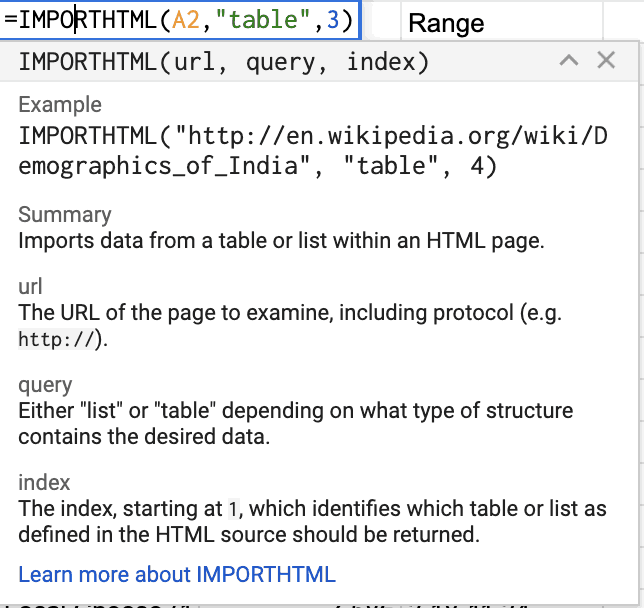Click the Example heading in help panel
The height and width of the screenshot is (608, 644).
[60, 104]
